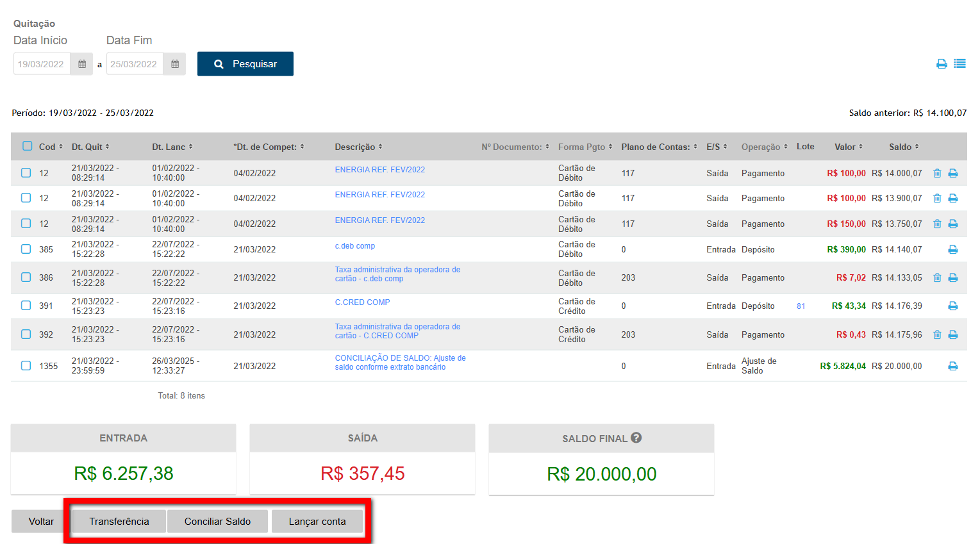The width and height of the screenshot is (980, 544).
Task: Open the C.CRED COMP description link
Action: coord(362,302)
